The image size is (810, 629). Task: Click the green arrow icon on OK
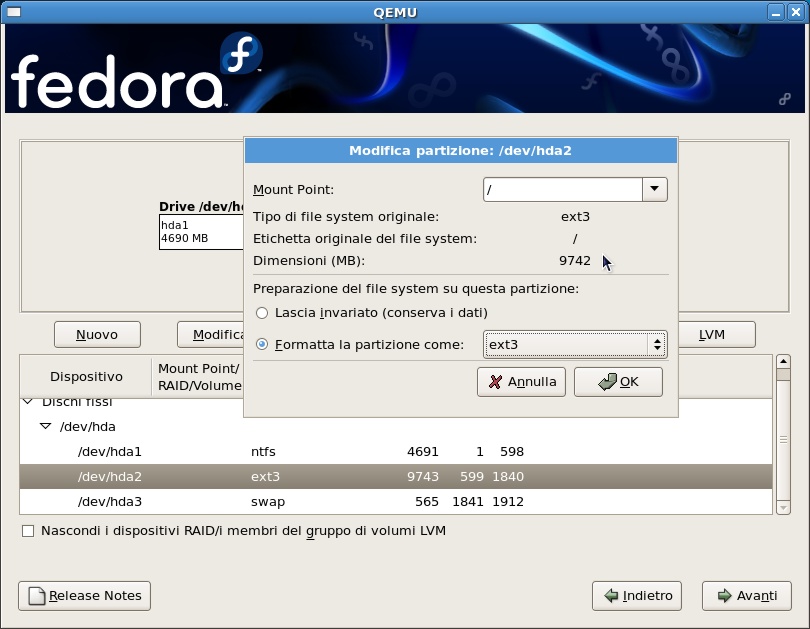pyautogui.click(x=608, y=382)
